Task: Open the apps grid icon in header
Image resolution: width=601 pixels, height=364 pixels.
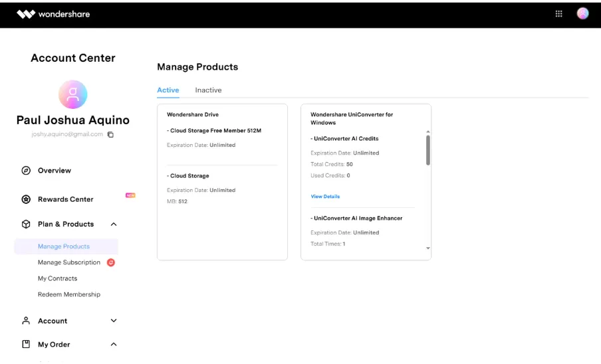Action: pyautogui.click(x=559, y=14)
